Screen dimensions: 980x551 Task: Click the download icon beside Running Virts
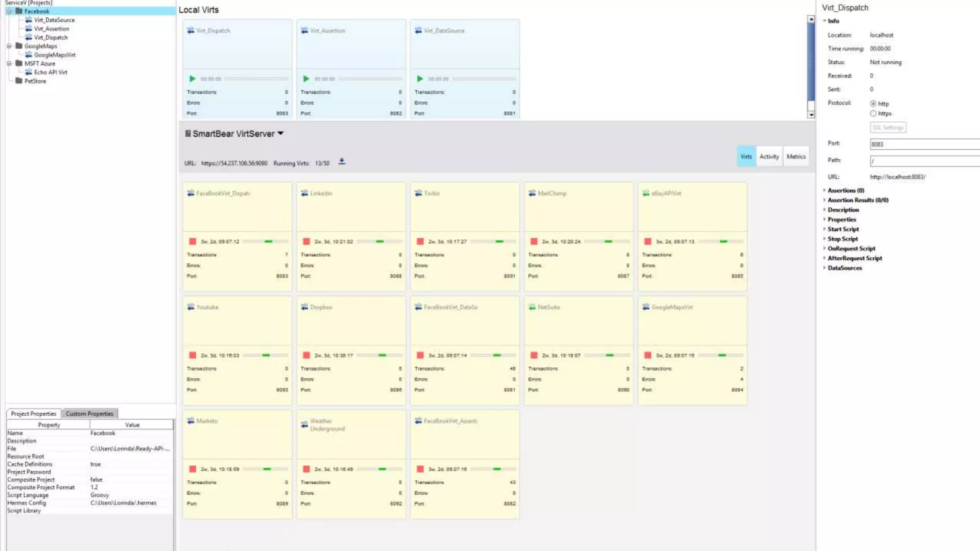[342, 162]
